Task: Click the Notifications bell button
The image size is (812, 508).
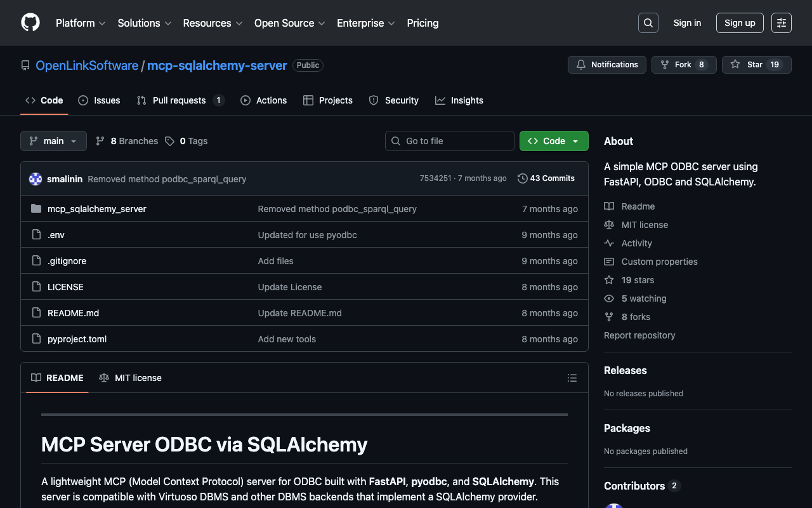Action: pos(607,65)
